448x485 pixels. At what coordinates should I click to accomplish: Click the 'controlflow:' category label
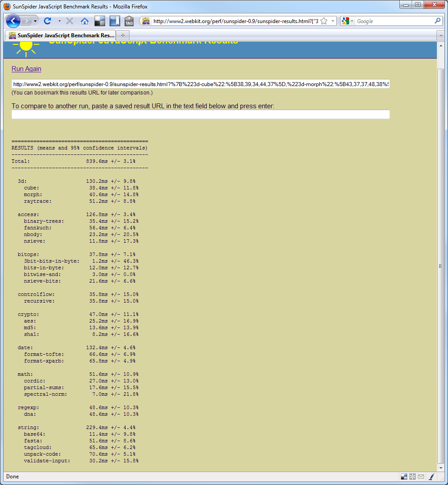click(36, 295)
